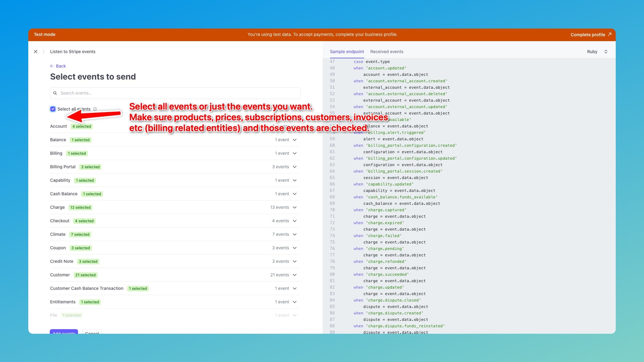Click the Add events button
The width and height of the screenshot is (644, 362).
(x=64, y=333)
